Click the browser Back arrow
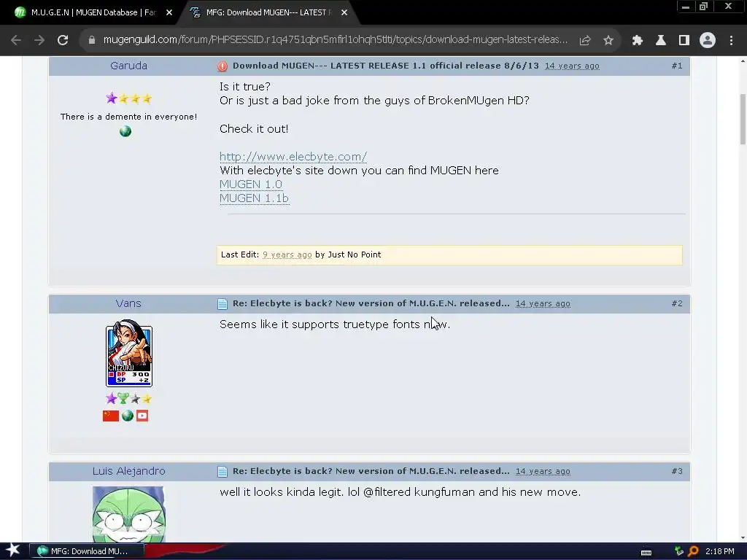 (16, 41)
